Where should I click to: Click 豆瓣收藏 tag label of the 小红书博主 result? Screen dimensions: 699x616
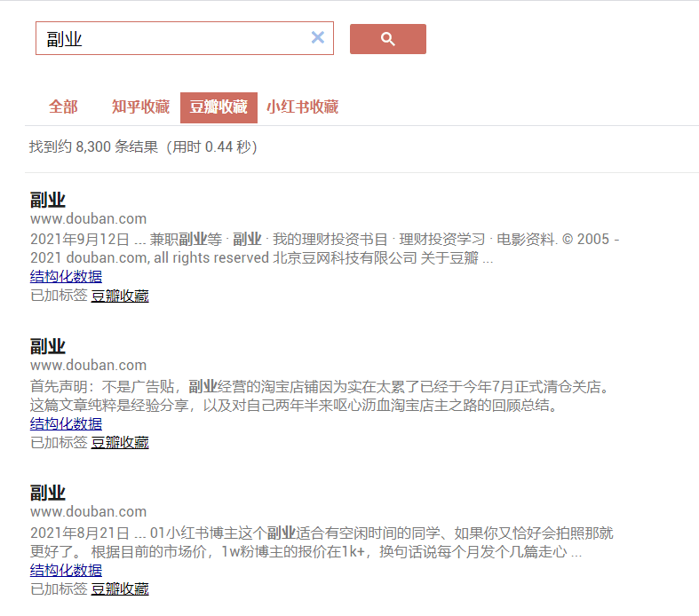(120, 588)
